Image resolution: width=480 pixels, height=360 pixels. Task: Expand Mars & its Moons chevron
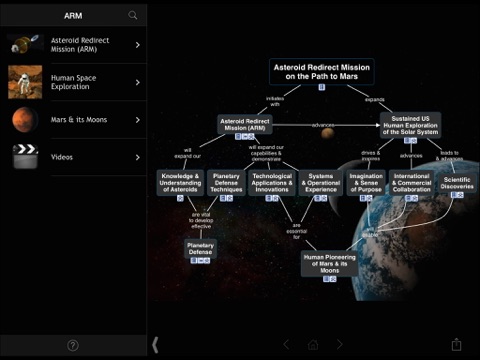point(138,120)
